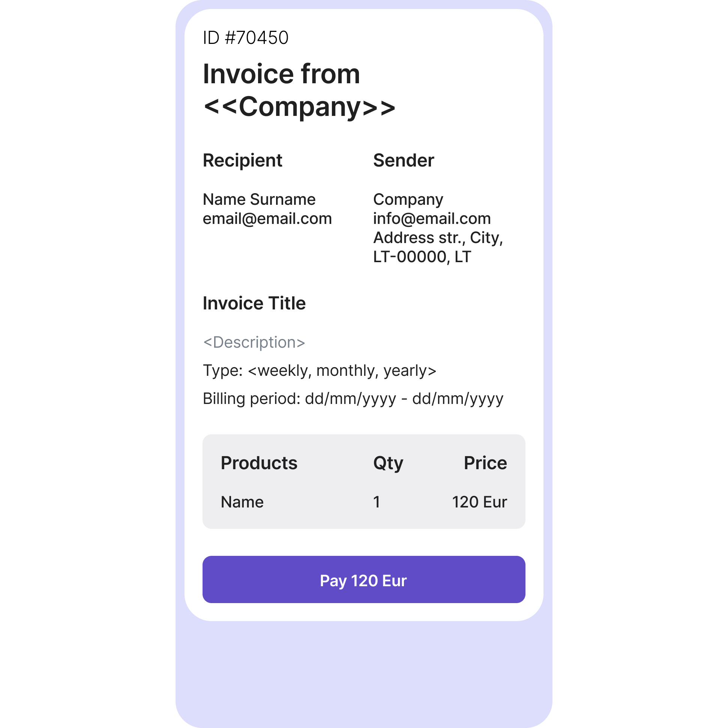Click the Invoice Title heading
The image size is (728, 728).
click(x=254, y=303)
